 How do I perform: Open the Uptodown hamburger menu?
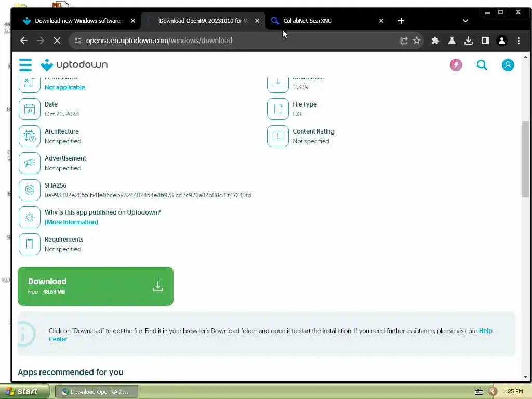coord(25,65)
